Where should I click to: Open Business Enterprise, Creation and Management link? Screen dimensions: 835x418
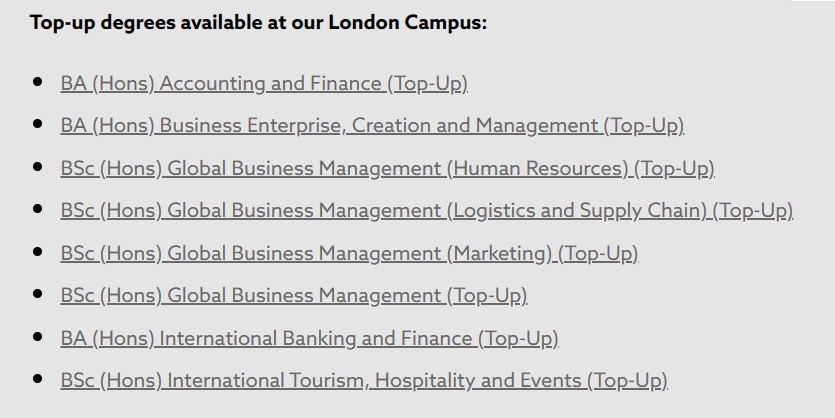pos(372,126)
